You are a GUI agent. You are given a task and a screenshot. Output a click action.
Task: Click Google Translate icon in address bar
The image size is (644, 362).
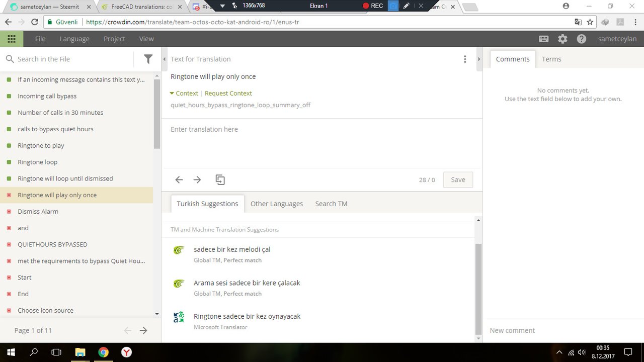(x=579, y=22)
